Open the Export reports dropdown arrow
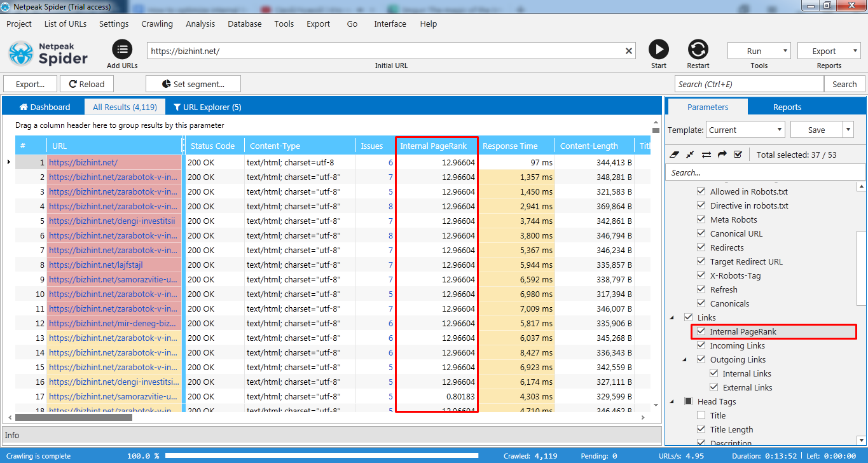Viewport: 868px width, 463px height. point(855,52)
